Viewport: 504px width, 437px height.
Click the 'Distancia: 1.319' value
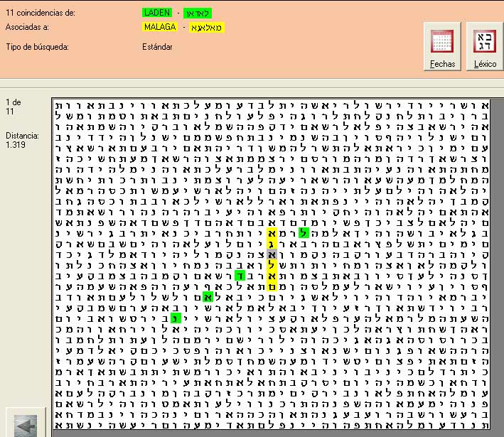point(22,140)
